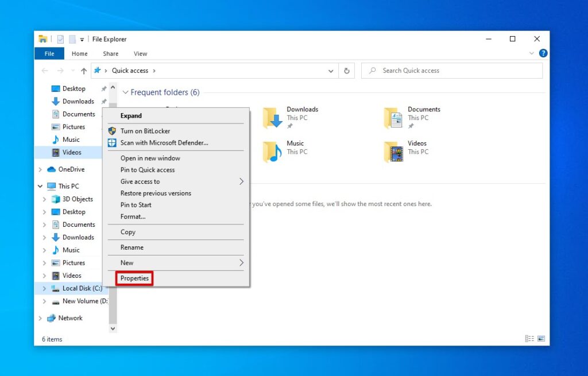The height and width of the screenshot is (376, 588).
Task: Select Properties from the context menu
Action: point(134,278)
